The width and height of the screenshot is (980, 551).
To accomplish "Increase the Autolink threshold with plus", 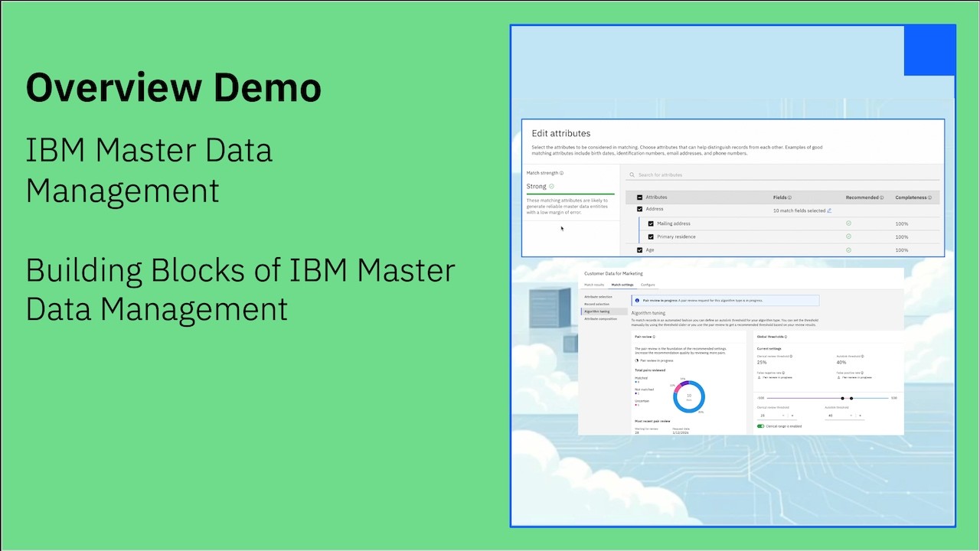I will click(x=861, y=416).
